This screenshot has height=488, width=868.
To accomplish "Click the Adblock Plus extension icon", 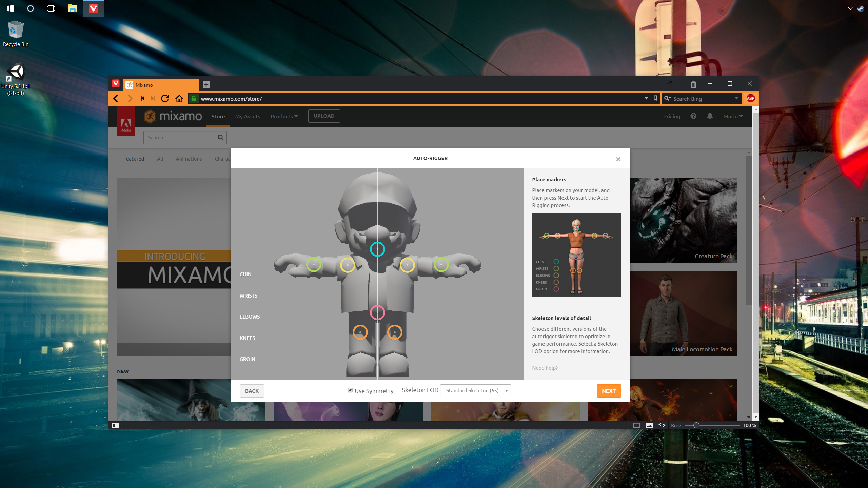I will click(750, 99).
